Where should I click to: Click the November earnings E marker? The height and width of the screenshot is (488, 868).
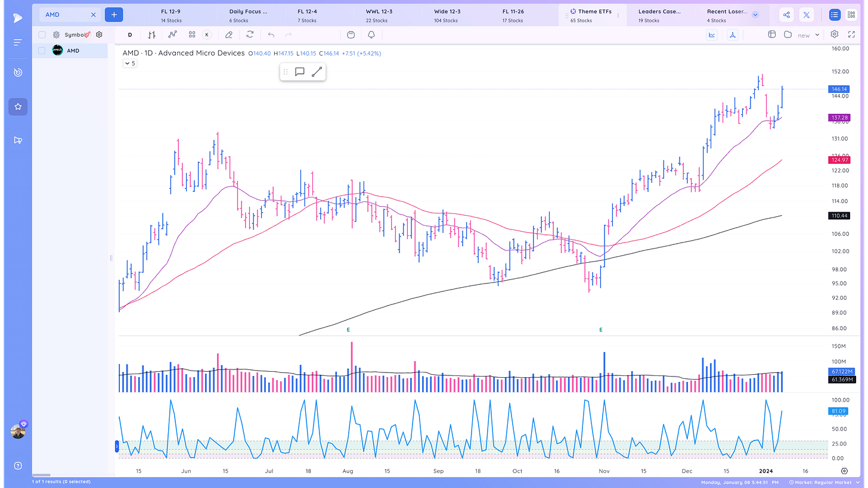point(601,330)
